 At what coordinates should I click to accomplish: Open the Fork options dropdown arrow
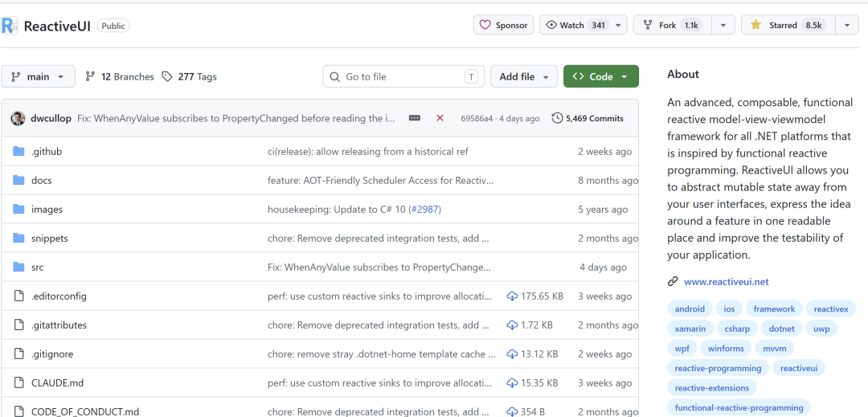point(723,26)
